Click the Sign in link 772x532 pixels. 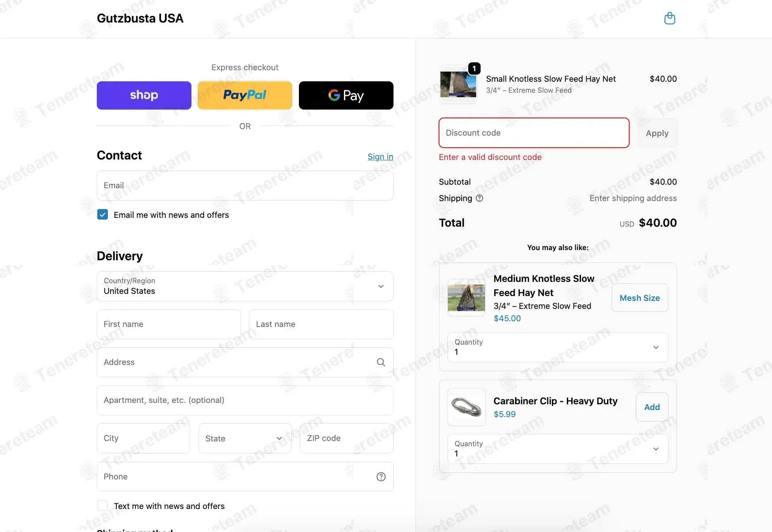pos(380,157)
